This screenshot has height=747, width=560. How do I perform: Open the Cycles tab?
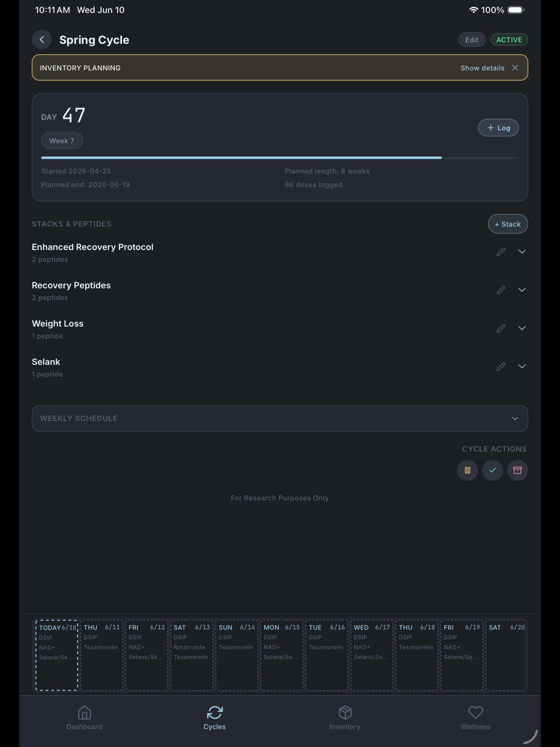(214, 717)
